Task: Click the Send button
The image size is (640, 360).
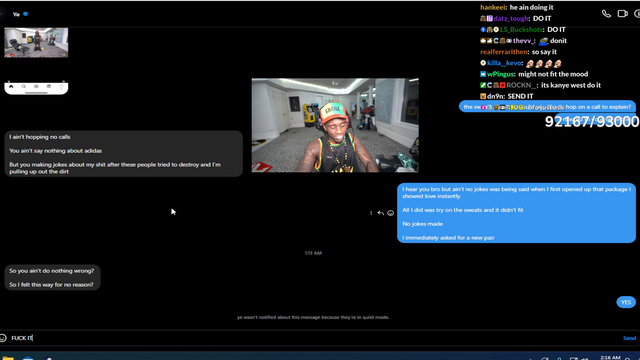Action: point(629,338)
